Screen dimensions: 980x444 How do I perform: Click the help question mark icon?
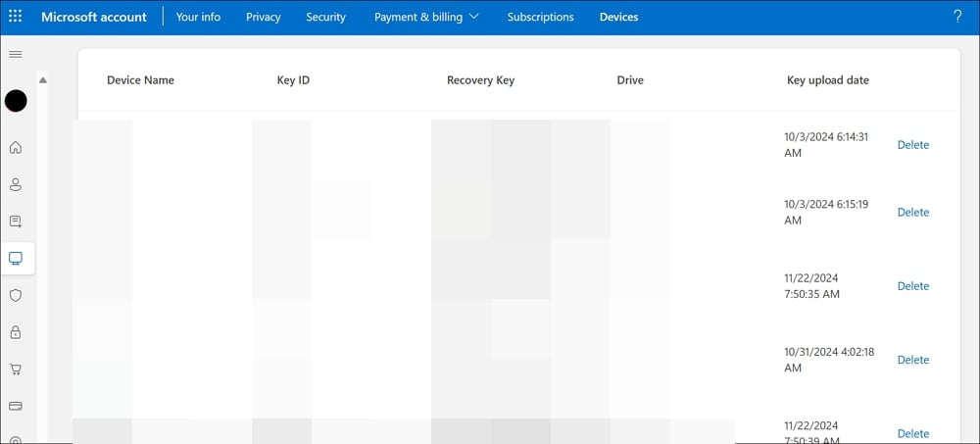coord(957,17)
